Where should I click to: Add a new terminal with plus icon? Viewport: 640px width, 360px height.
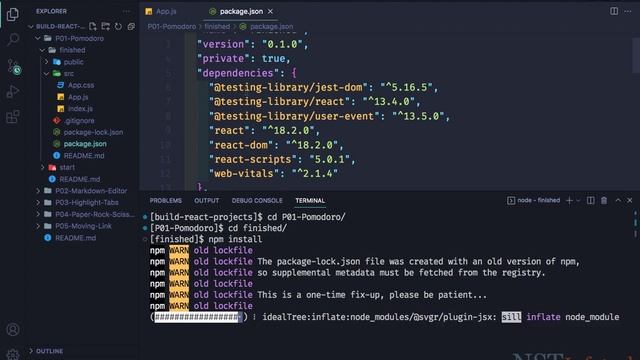[x=569, y=200]
